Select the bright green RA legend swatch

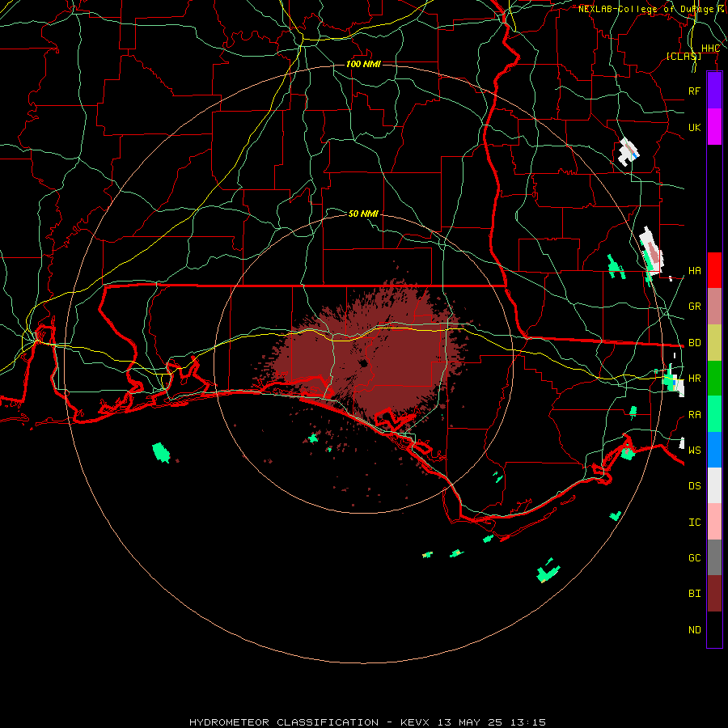pos(714,414)
